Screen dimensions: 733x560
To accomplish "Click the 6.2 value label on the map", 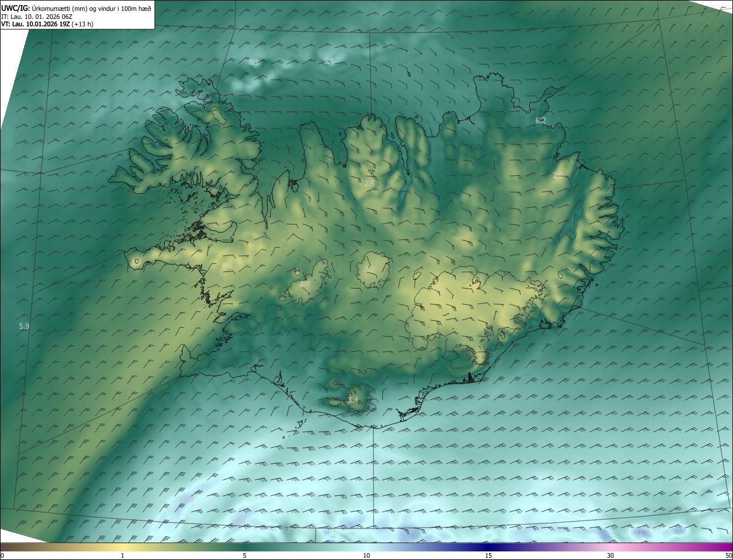I will click(x=541, y=120).
